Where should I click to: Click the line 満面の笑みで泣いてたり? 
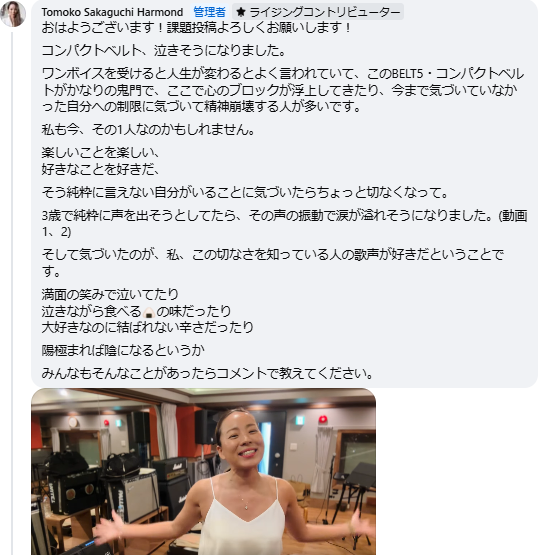[110, 294]
